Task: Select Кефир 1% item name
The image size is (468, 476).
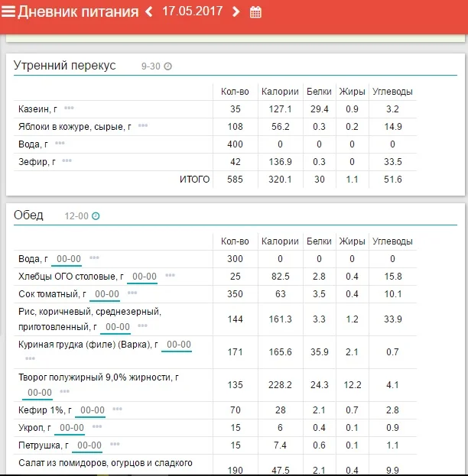Action: click(44, 410)
